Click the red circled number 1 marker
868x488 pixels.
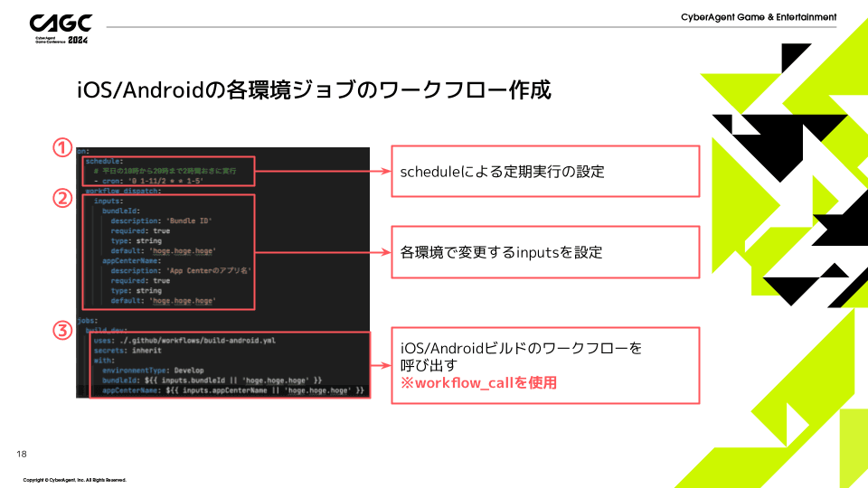click(61, 148)
